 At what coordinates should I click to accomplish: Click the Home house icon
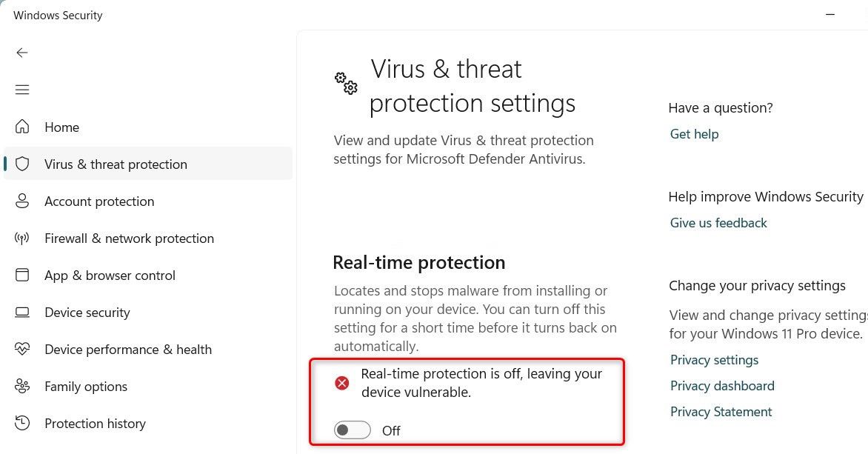tap(22, 127)
